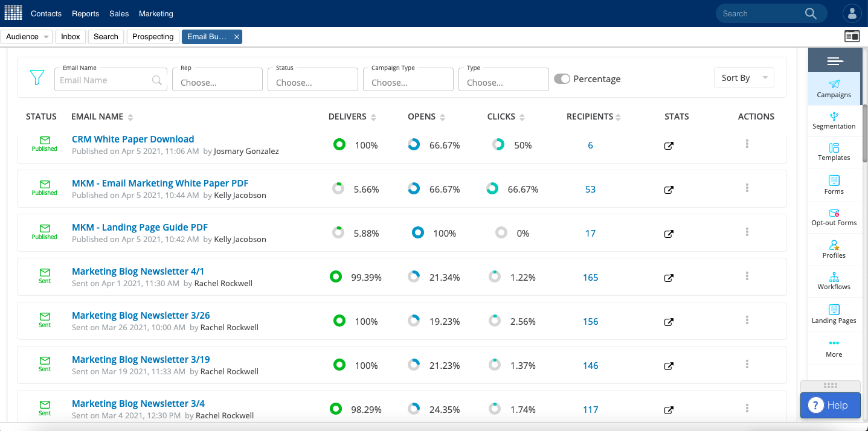Open the actions menu for MKM - Landing Page Guide PDF

pyautogui.click(x=747, y=232)
